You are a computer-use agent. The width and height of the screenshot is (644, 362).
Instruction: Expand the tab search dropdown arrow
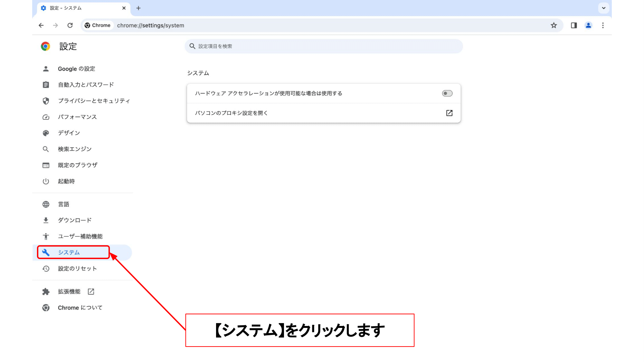click(603, 8)
